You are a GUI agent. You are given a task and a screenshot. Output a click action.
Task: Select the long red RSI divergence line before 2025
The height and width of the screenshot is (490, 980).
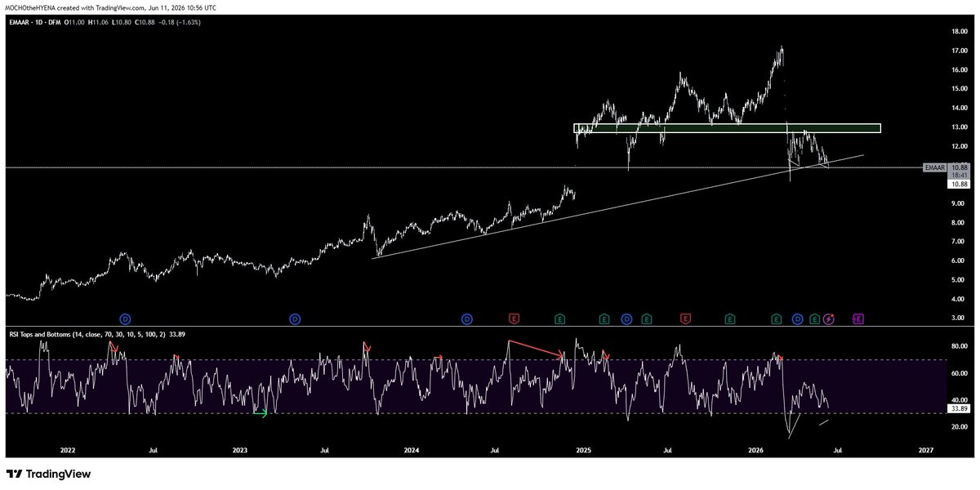click(x=535, y=349)
